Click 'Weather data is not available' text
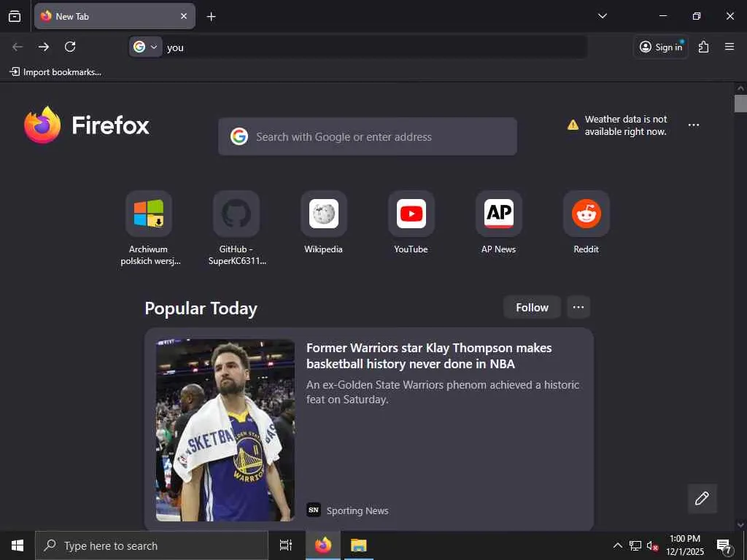This screenshot has height=560, width=747. pyautogui.click(x=625, y=125)
